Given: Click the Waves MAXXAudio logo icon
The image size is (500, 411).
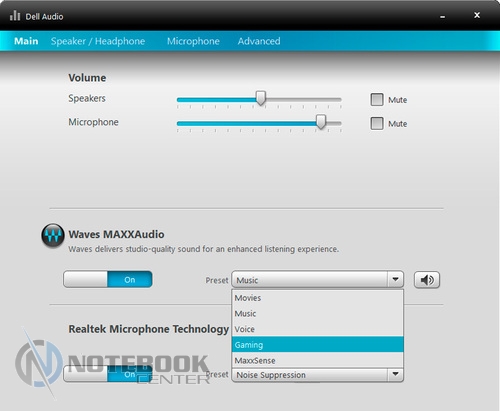Looking at the screenshot, I should [53, 236].
